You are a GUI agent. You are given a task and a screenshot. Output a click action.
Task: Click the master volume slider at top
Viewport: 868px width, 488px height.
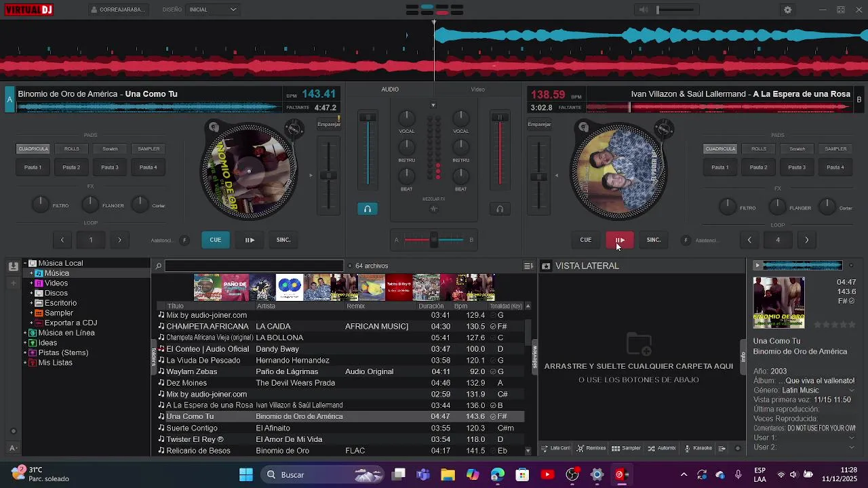pos(675,9)
